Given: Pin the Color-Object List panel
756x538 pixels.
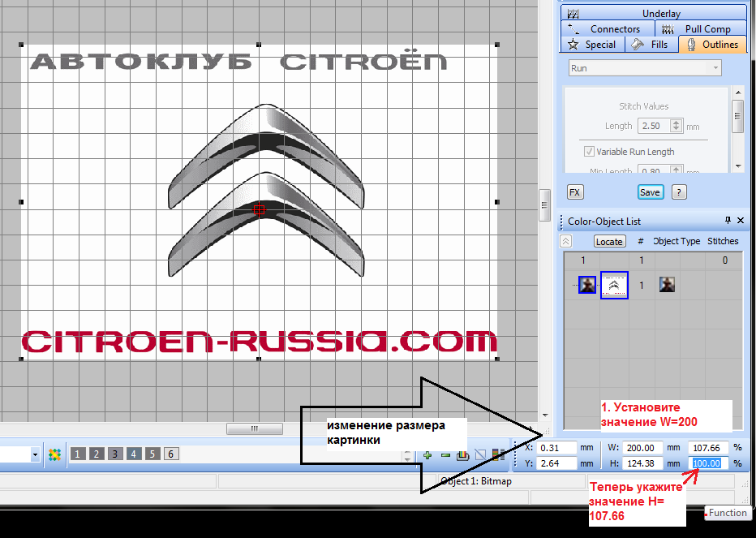Looking at the screenshot, I should tap(728, 221).
